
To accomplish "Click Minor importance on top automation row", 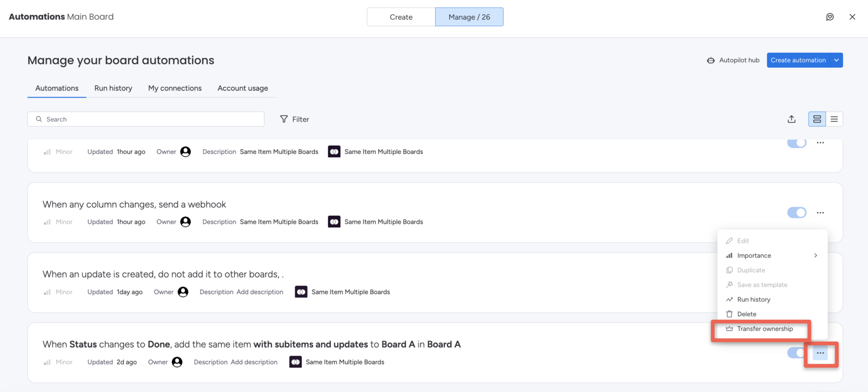I will (58, 152).
